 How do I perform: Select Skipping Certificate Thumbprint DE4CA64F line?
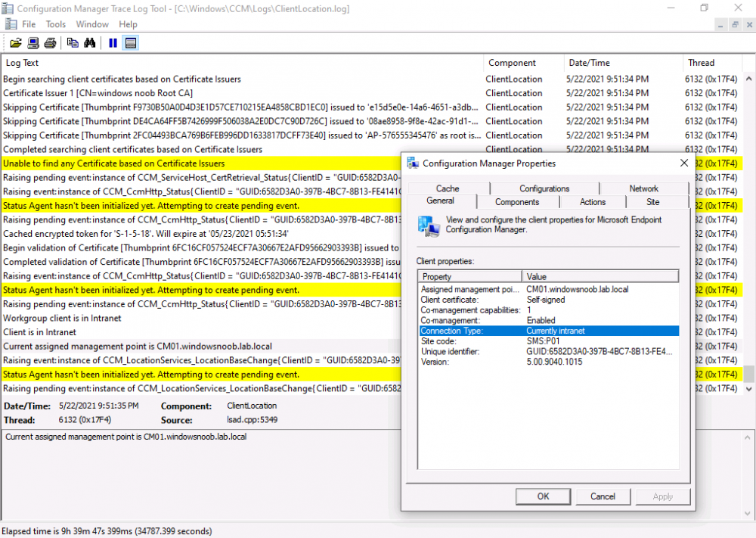(371, 121)
